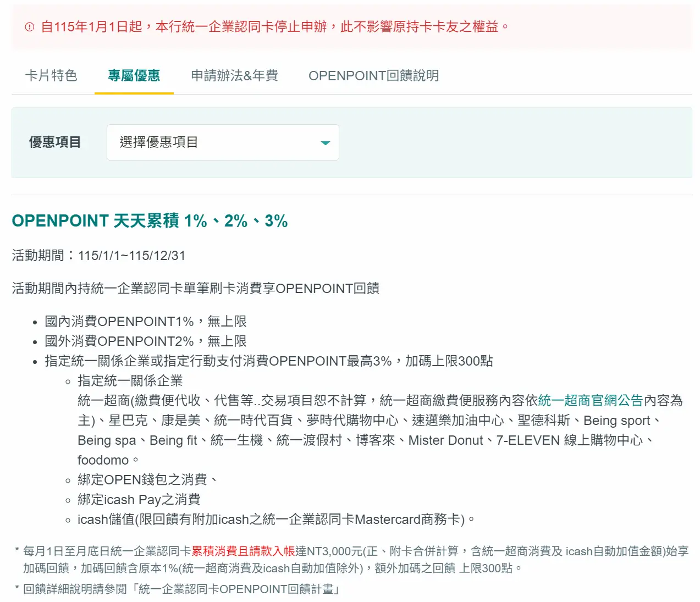
Task: Click the 優惠項目 field label
Action: 55,142
